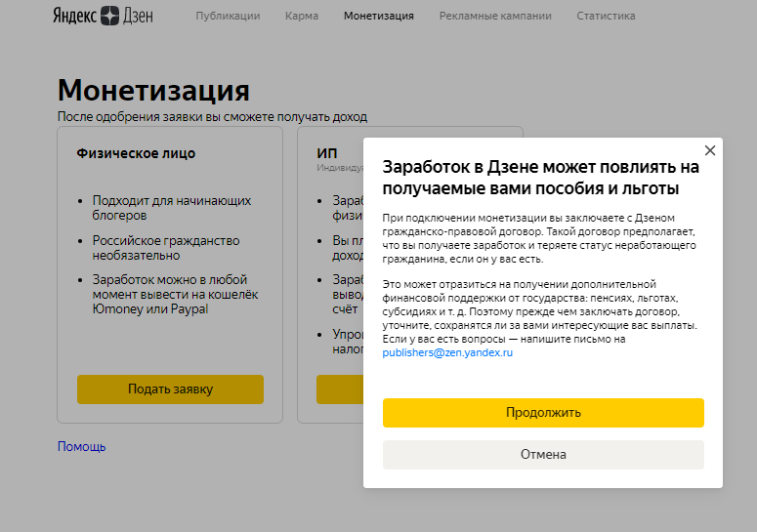This screenshot has width=757, height=532.
Task: Select the Монетизация tab
Action: click(379, 16)
